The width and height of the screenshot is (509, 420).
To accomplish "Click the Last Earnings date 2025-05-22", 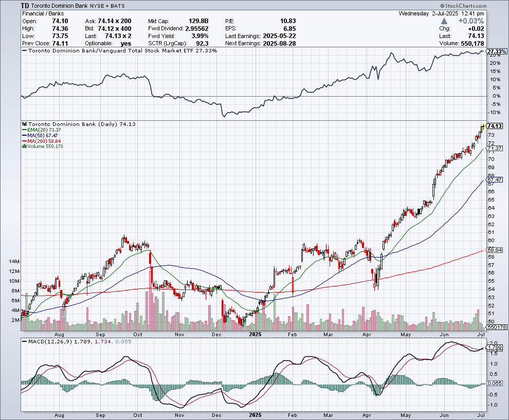I will coord(280,36).
